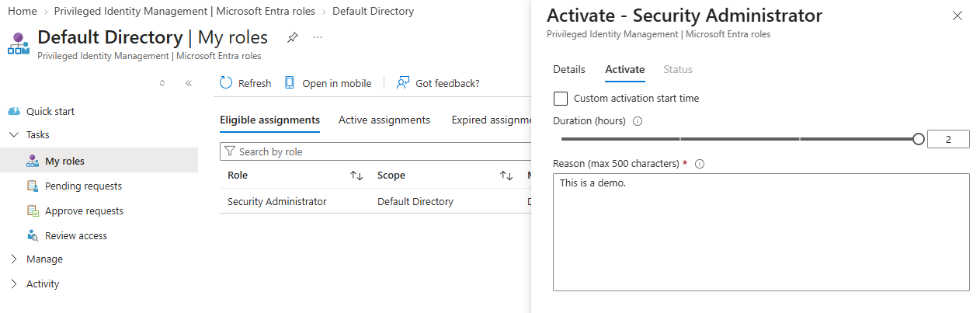The height and width of the screenshot is (313, 980).
Task: Click the Search by role field
Action: point(376,151)
